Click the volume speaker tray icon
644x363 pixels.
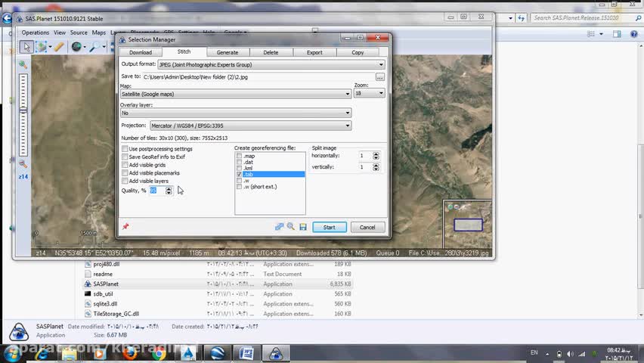click(x=570, y=354)
